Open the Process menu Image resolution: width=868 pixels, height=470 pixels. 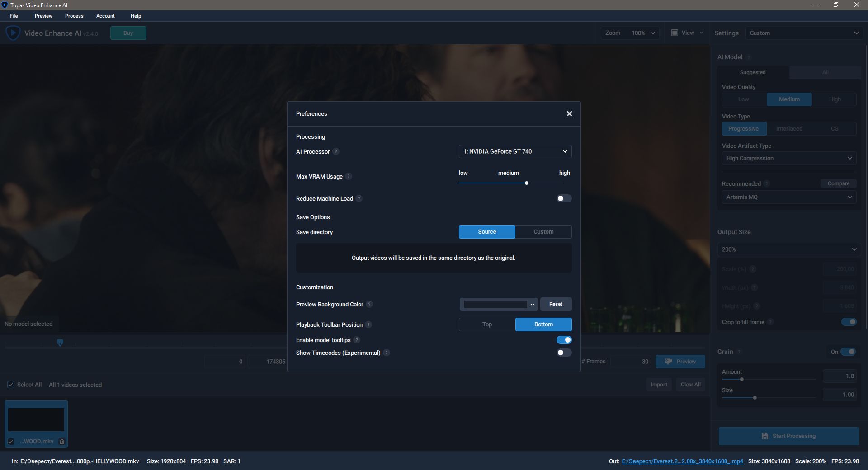tap(74, 16)
